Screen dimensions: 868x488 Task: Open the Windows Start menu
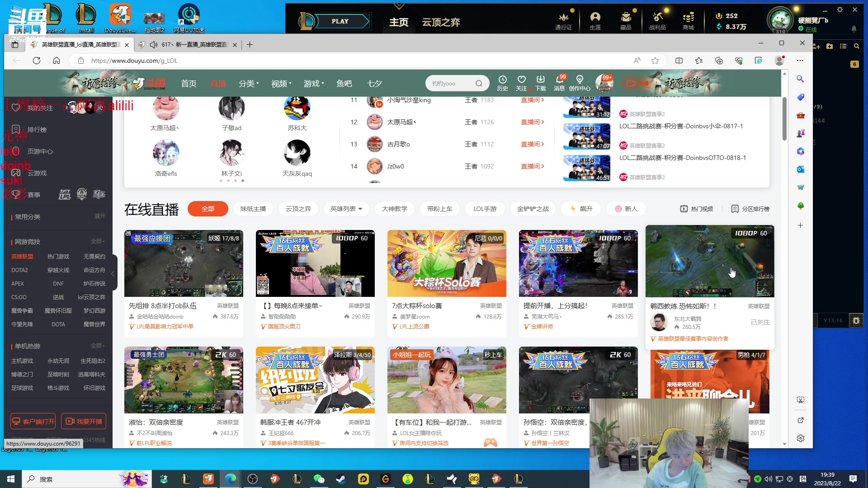pos(11,479)
